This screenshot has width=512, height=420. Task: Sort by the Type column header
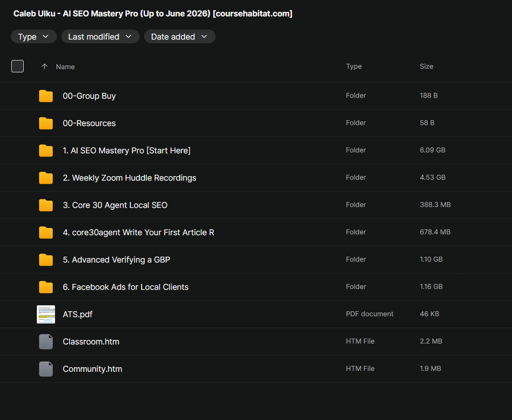pos(354,66)
